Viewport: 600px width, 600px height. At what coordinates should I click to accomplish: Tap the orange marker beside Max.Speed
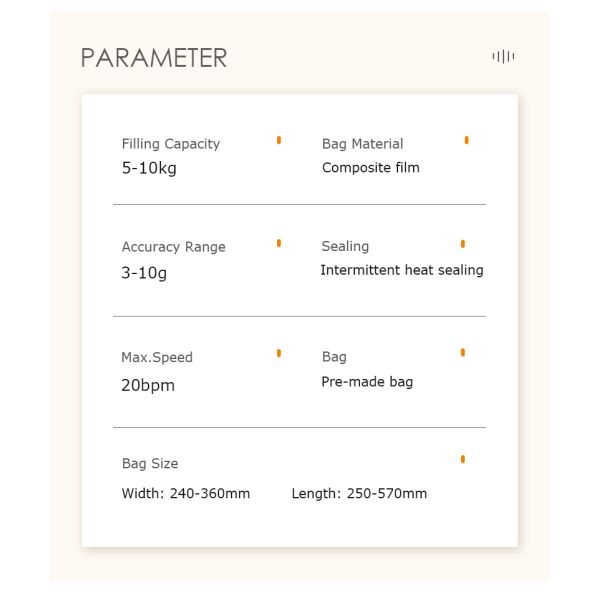pos(279,353)
